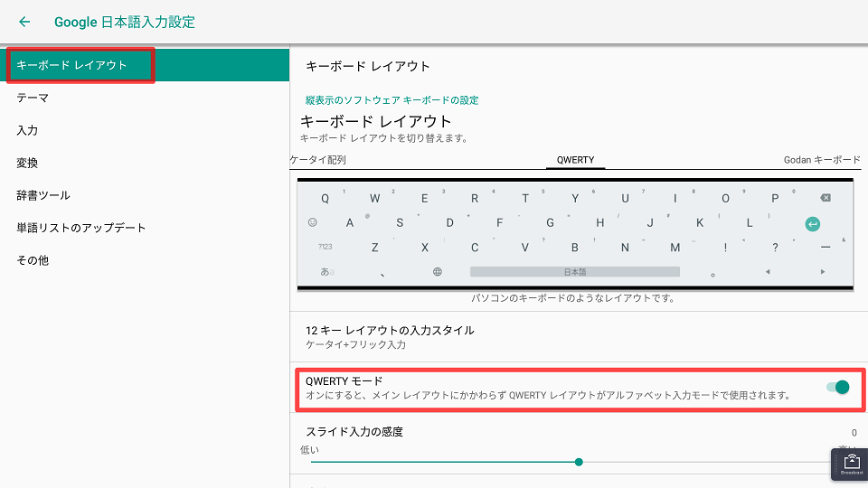
Task: Click the keyboard layout preview image
Action: (x=575, y=235)
